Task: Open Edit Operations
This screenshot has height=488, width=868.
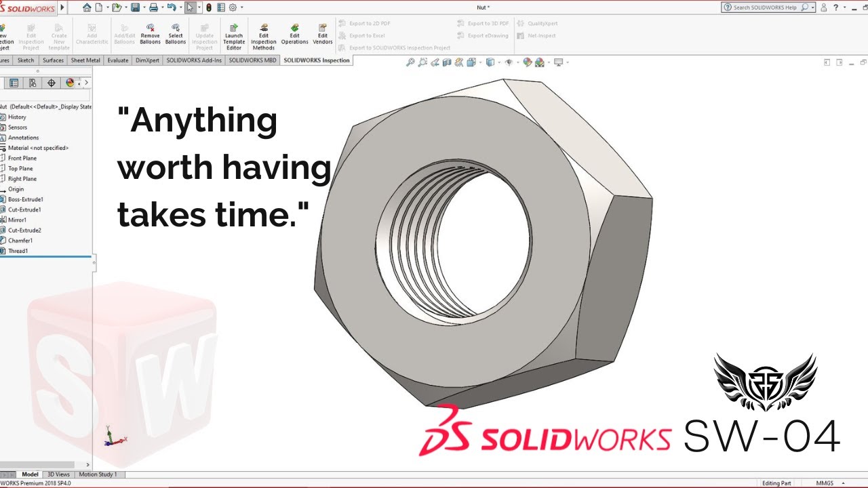Action: click(294, 33)
